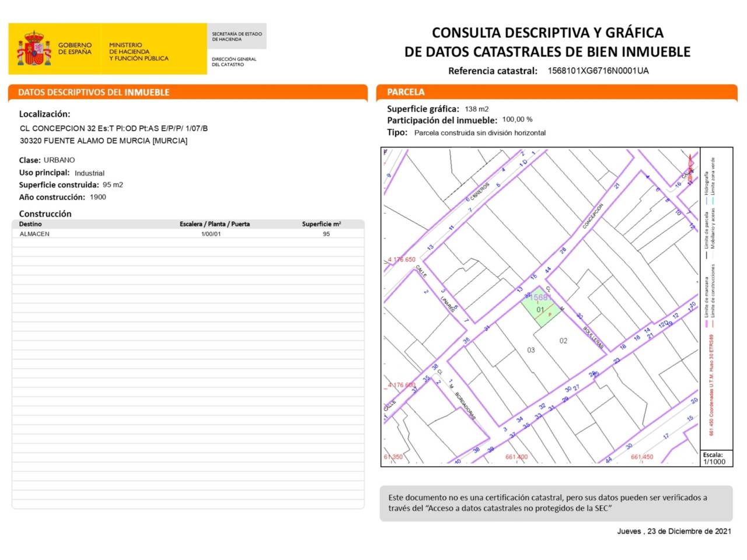Click parcel 02 on the cadastral map
This screenshot has height=560, width=747.
(563, 341)
